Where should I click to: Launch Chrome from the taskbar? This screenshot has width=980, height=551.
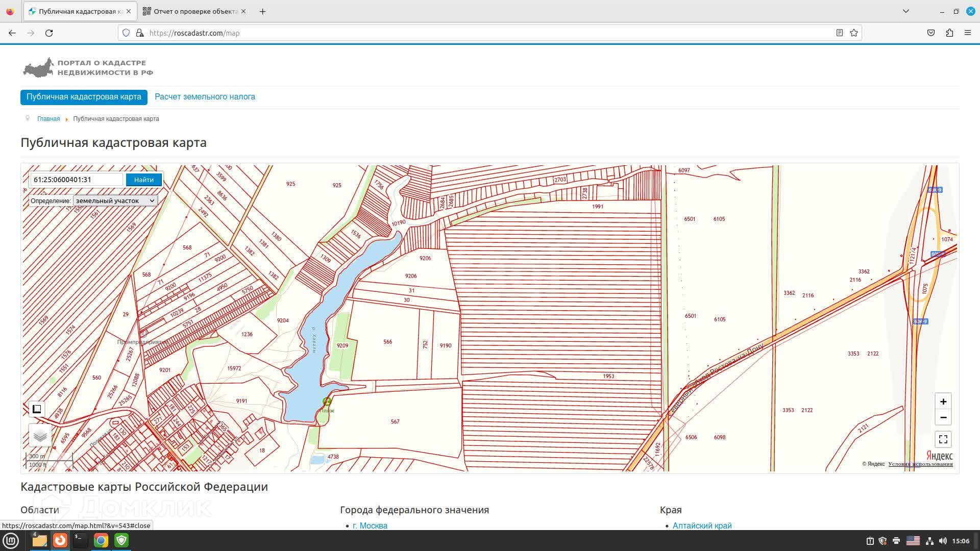tap(101, 540)
